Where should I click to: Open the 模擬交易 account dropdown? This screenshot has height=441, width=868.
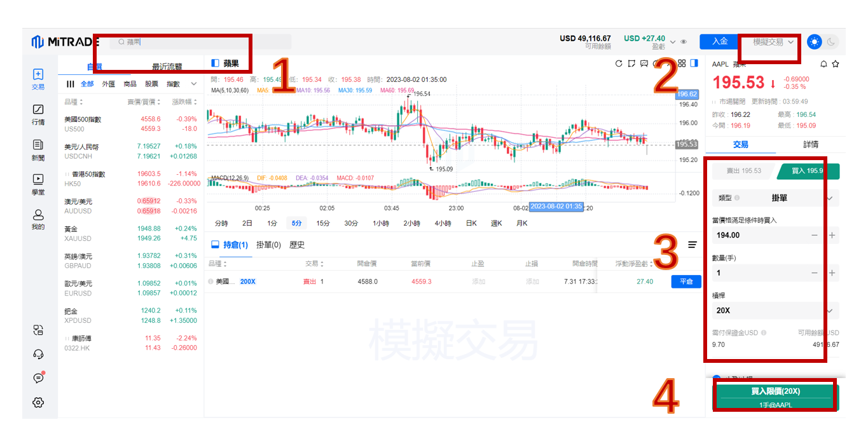pos(773,42)
